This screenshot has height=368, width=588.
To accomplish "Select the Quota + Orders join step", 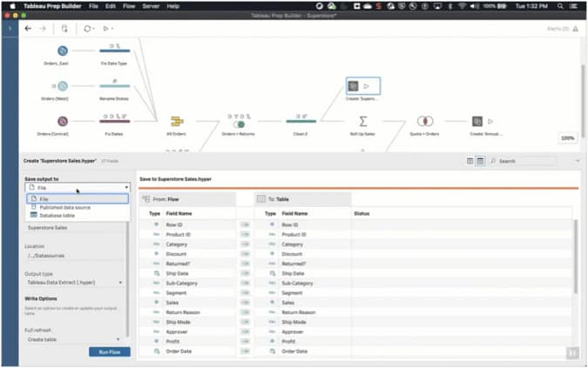I will coord(425,121).
